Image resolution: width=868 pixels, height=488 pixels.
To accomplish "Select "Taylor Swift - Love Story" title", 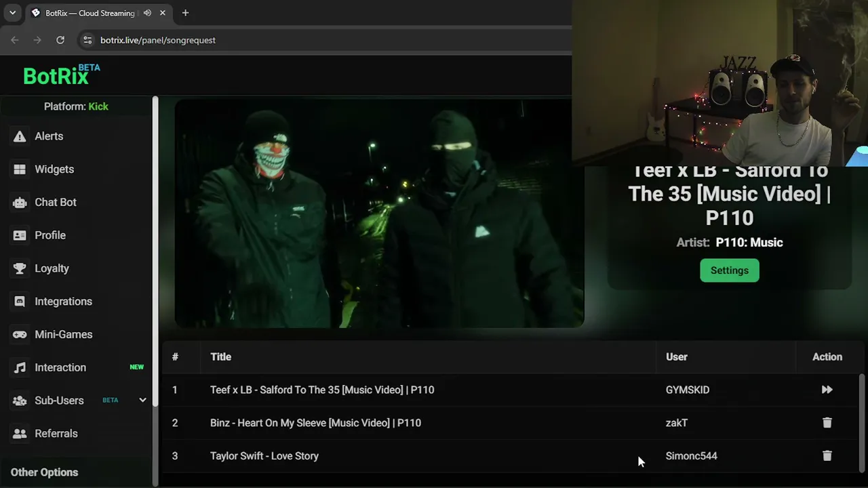I will click(x=264, y=456).
